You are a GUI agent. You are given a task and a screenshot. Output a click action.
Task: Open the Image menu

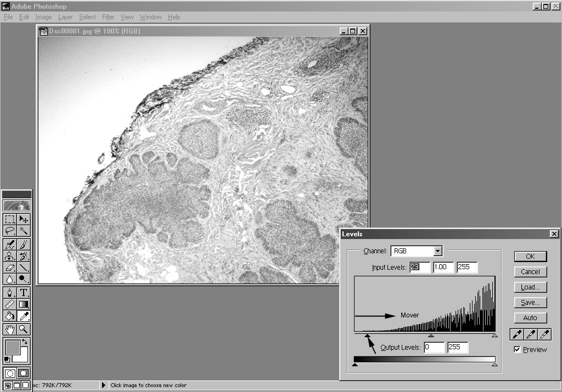[x=43, y=17]
